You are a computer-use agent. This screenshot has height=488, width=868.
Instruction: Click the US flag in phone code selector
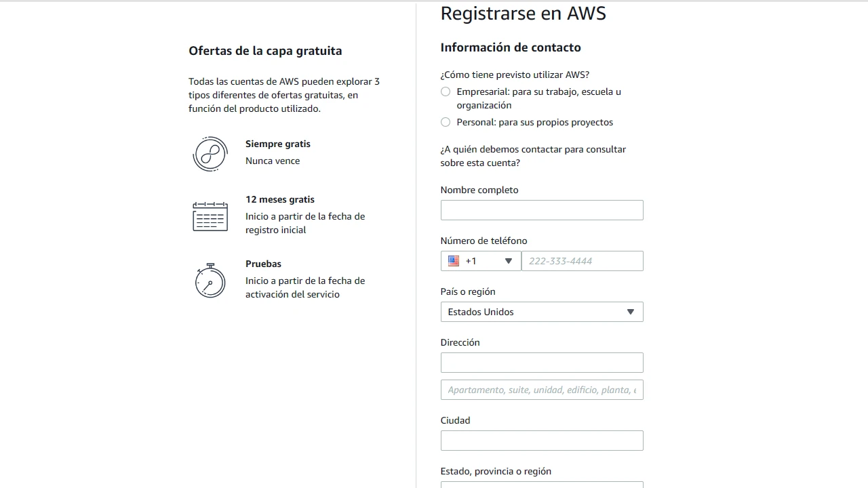point(454,261)
